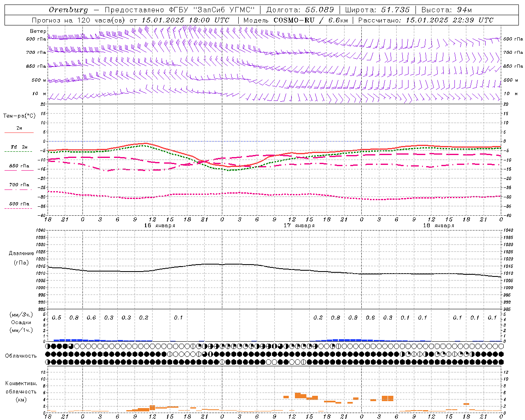Click the 'Конвективн.' convective cloud label
The width and height of the screenshot is (525, 420).
pos(21,383)
